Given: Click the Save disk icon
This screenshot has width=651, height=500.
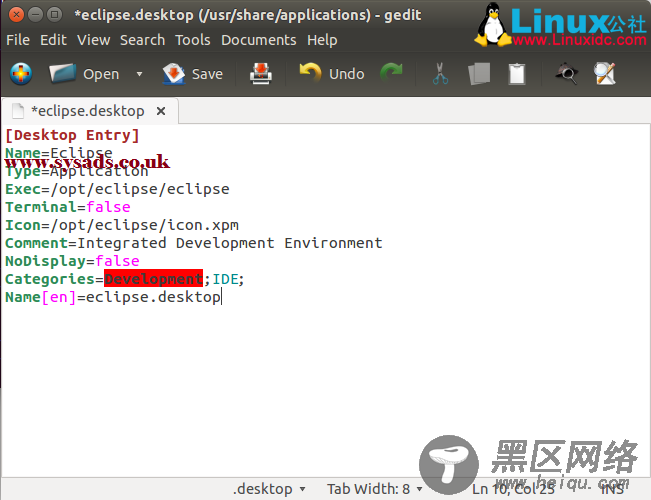Looking at the screenshot, I should point(174,74).
